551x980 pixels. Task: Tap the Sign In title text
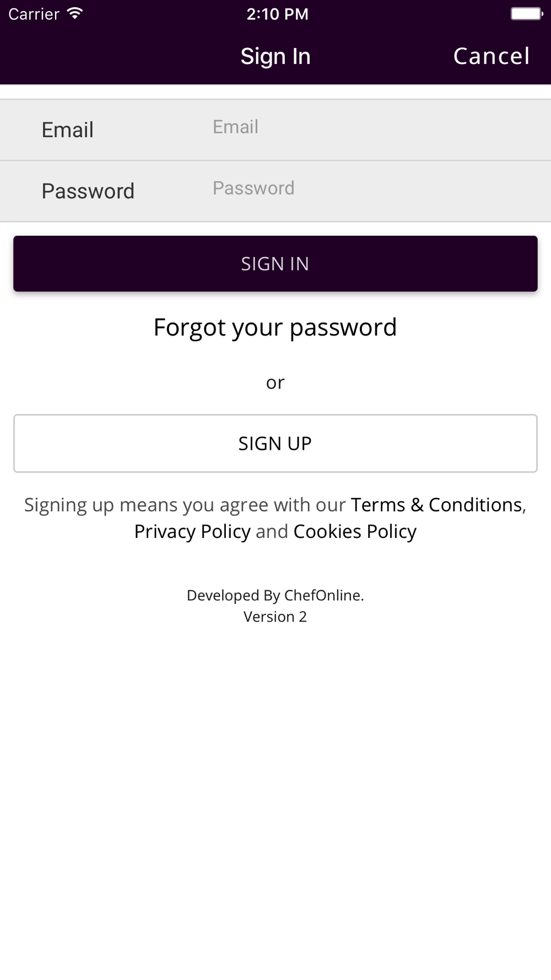click(275, 56)
